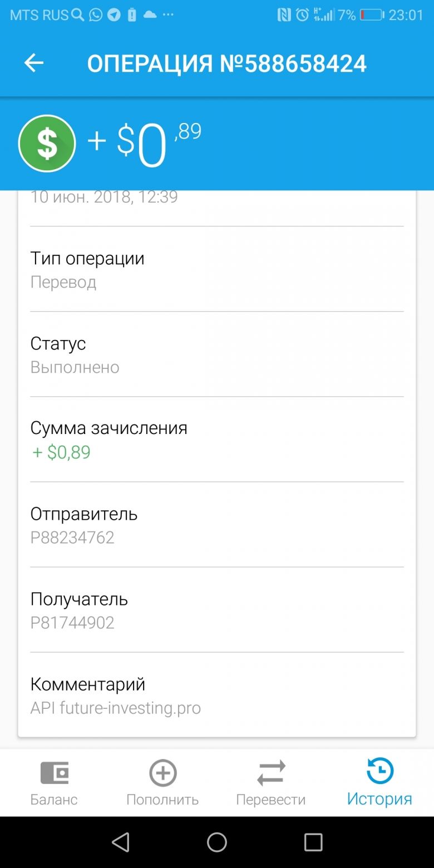Screen dimensions: 434x868
Task: Tap the + $0,89 credited amount
Action: pyautogui.click(x=61, y=452)
